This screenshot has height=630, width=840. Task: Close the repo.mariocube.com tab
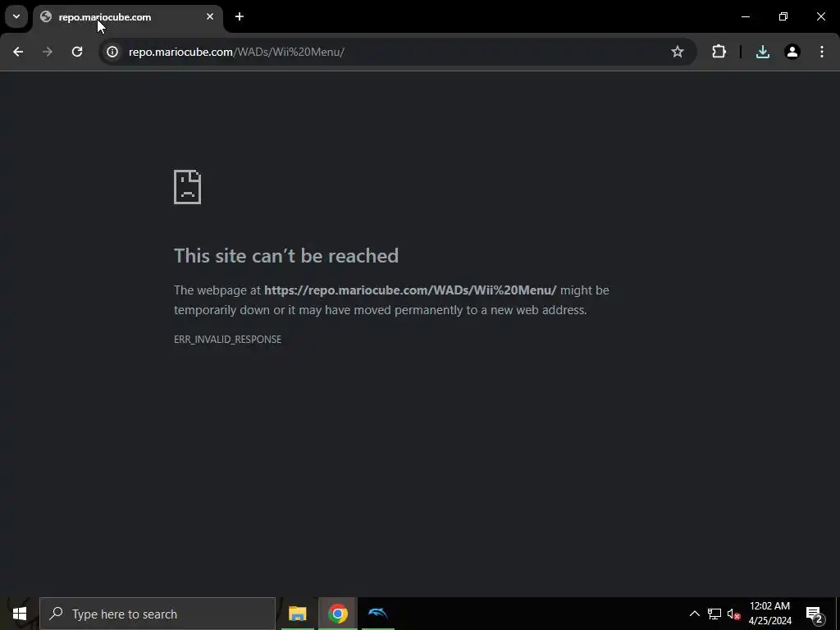(x=210, y=16)
